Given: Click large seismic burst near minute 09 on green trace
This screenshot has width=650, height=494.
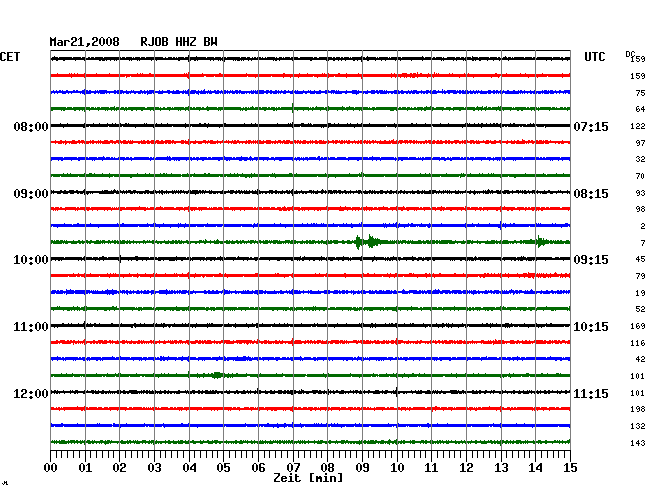Looking at the screenshot, I should pos(369,242).
